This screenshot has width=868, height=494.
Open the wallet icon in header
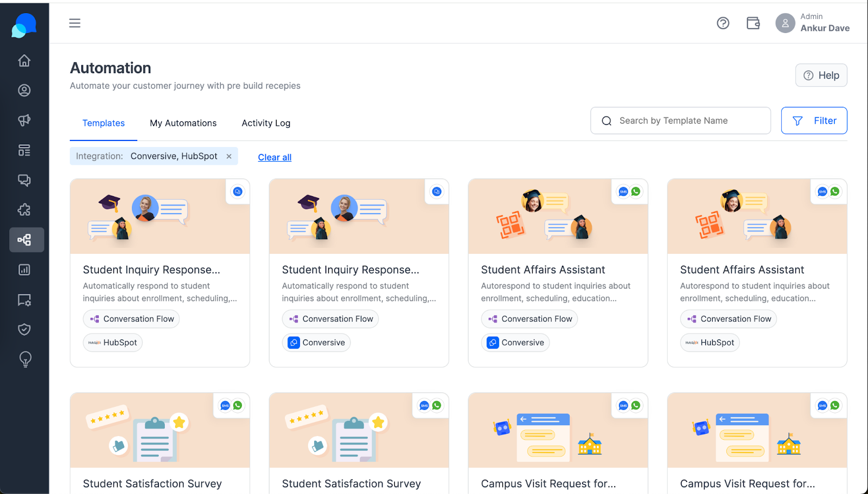(753, 23)
